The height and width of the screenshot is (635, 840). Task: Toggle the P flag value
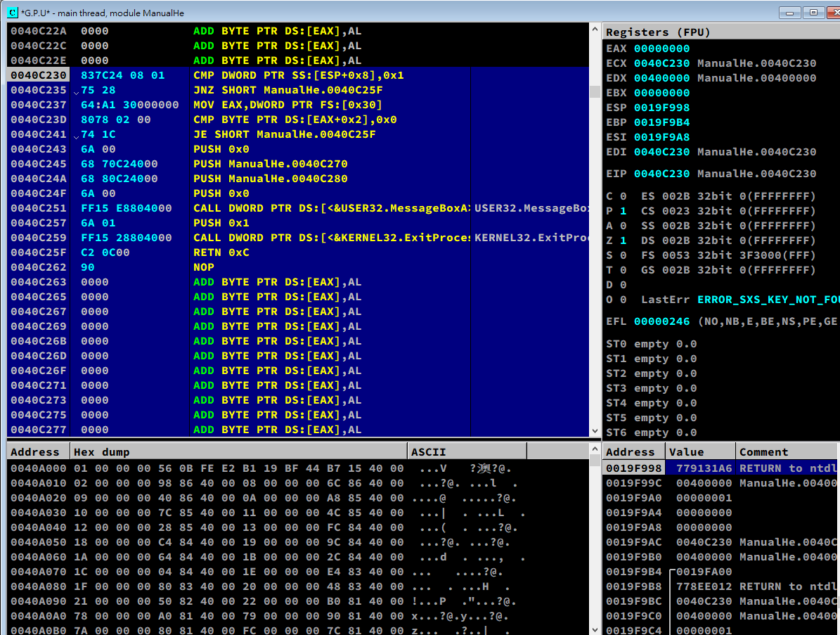coord(623,211)
